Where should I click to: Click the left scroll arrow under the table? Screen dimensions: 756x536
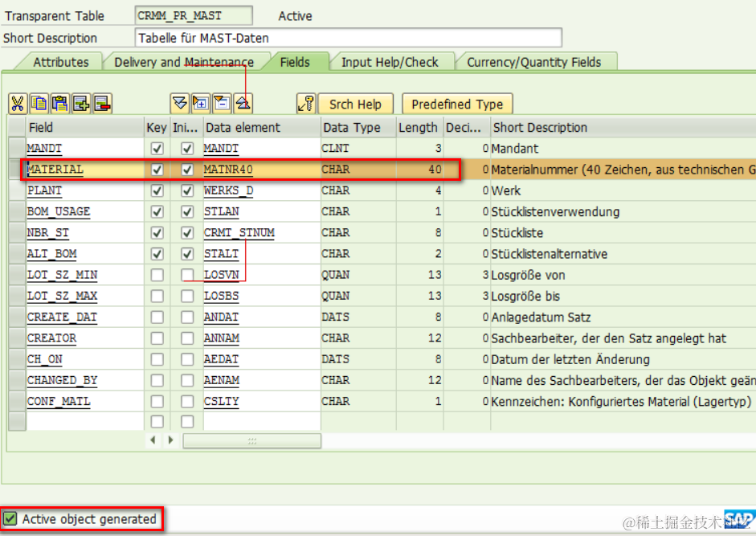coord(153,440)
